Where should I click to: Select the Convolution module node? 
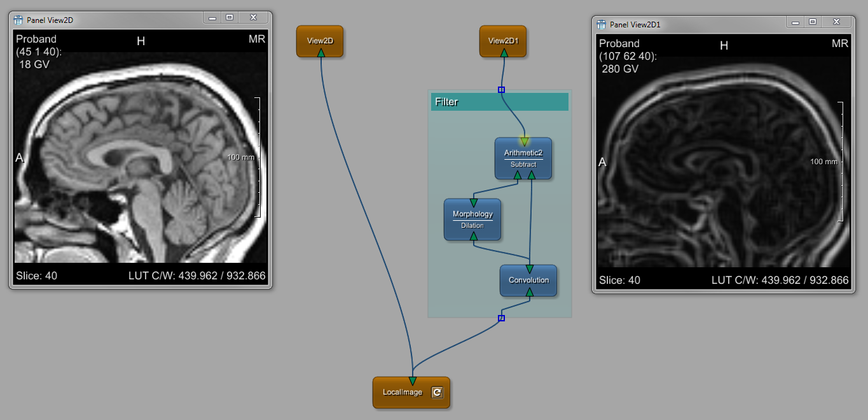coord(528,280)
